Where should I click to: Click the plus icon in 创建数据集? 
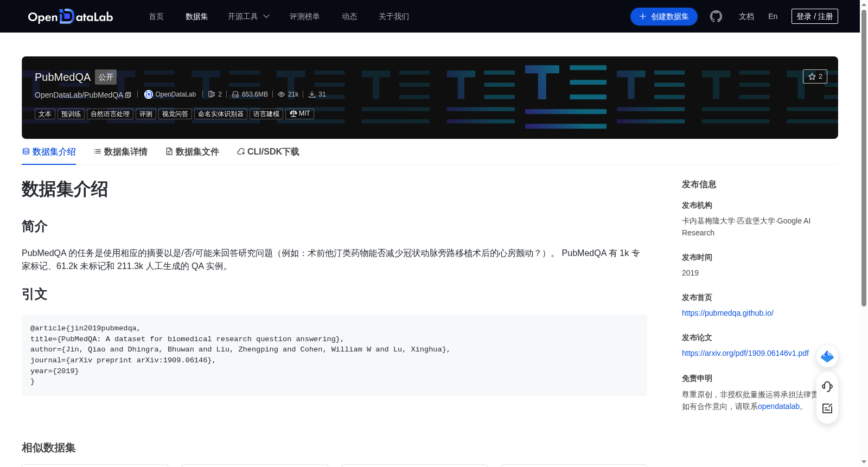point(643,16)
